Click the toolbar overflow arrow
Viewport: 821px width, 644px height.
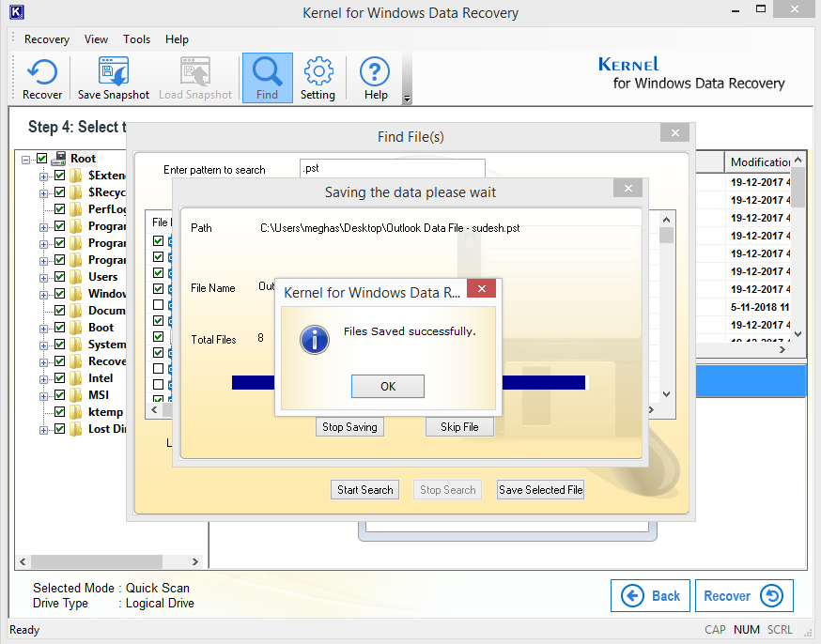pos(407,98)
